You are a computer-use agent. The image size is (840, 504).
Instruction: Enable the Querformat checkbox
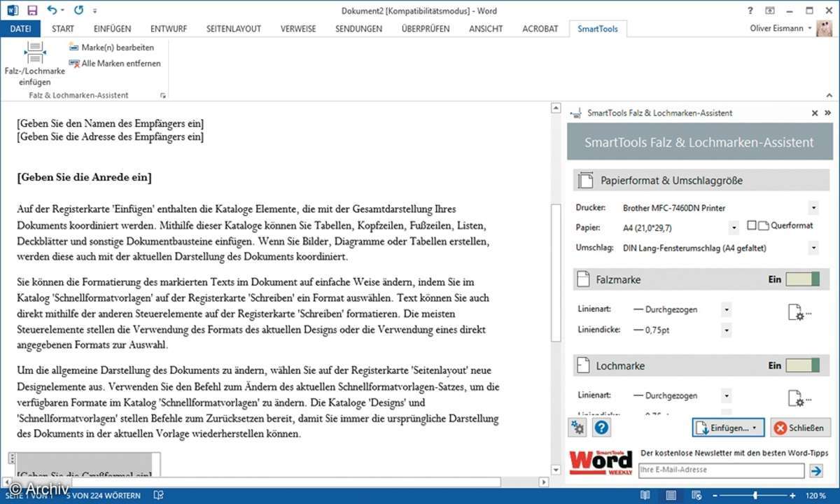click(x=752, y=225)
